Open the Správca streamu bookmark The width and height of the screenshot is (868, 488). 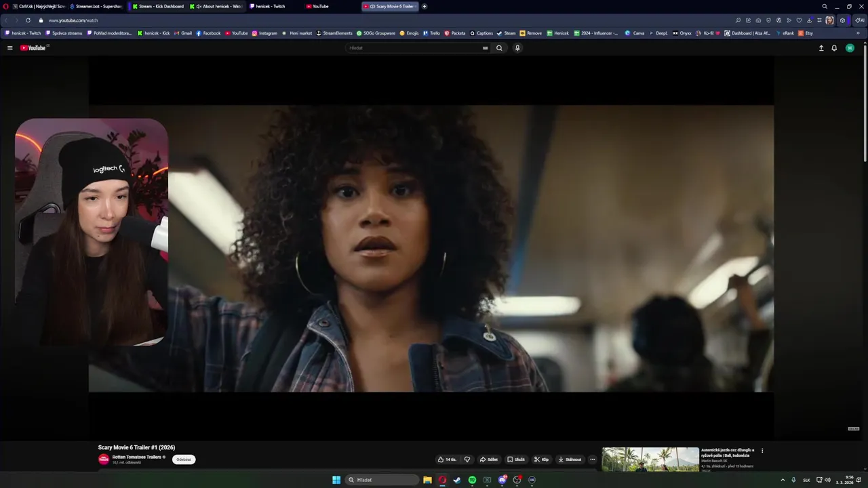point(64,33)
